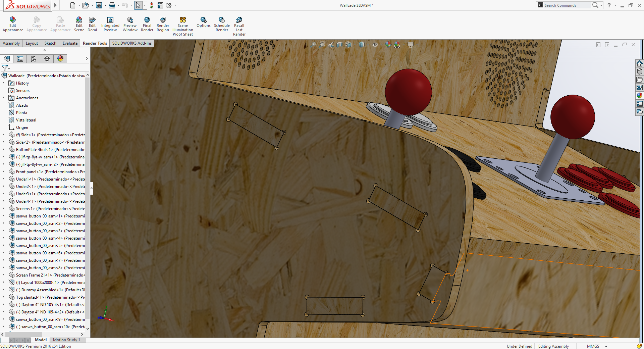
Task: Click the feature tree filter icon
Action: (x=5, y=68)
